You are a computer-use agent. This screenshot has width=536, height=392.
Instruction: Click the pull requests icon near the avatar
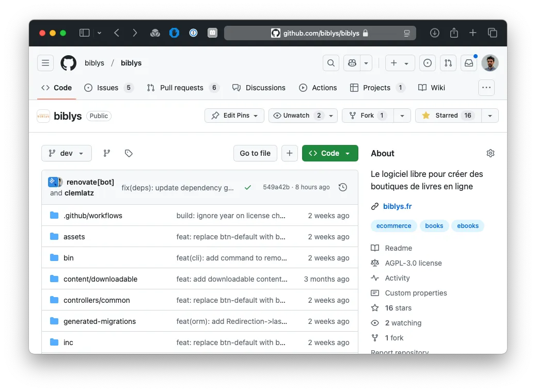click(x=448, y=62)
